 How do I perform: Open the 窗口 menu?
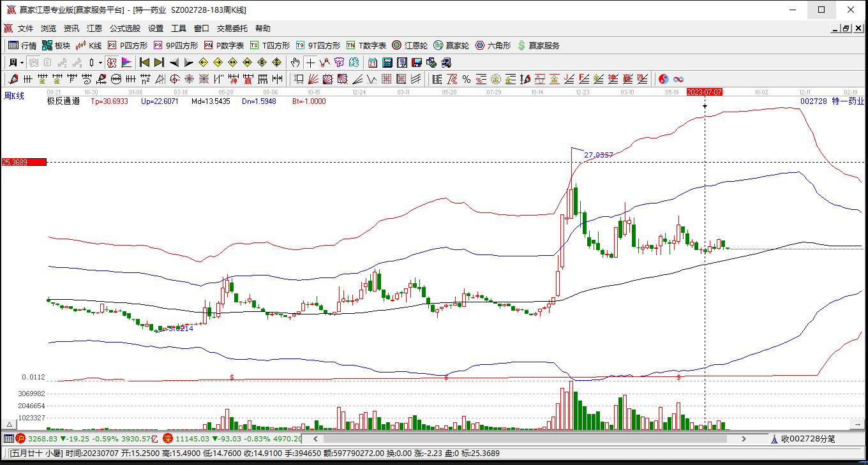click(x=202, y=29)
